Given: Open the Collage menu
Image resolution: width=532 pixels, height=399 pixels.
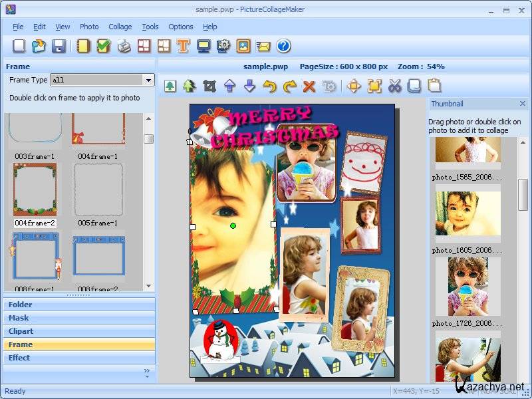Looking at the screenshot, I should (x=120, y=27).
